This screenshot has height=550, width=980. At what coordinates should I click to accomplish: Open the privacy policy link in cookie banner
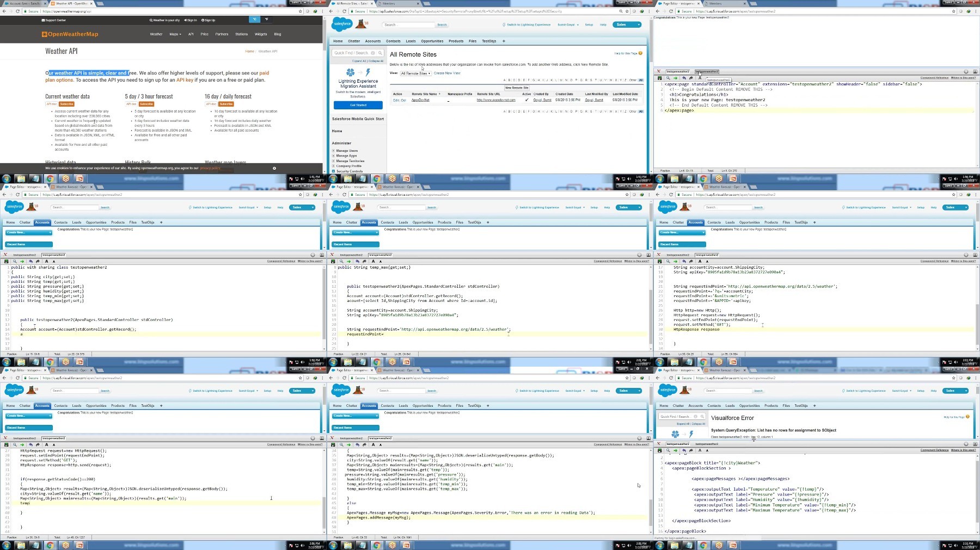pyautogui.click(x=210, y=168)
